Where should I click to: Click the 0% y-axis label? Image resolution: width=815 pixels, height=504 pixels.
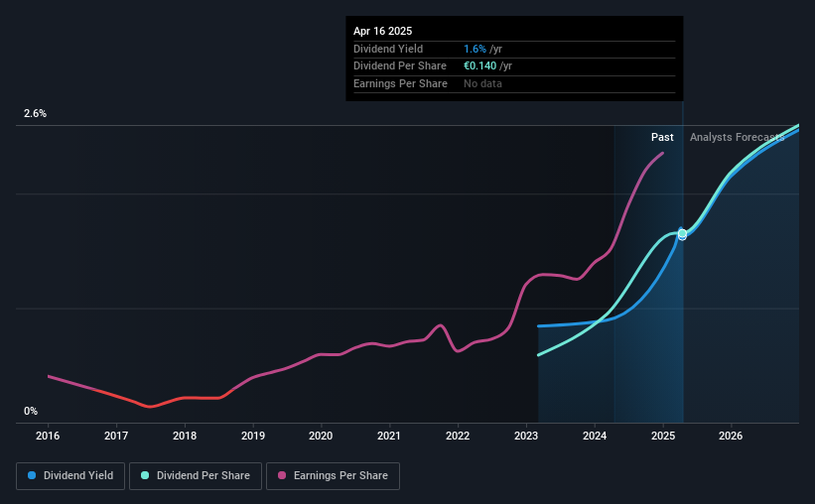[x=31, y=411]
